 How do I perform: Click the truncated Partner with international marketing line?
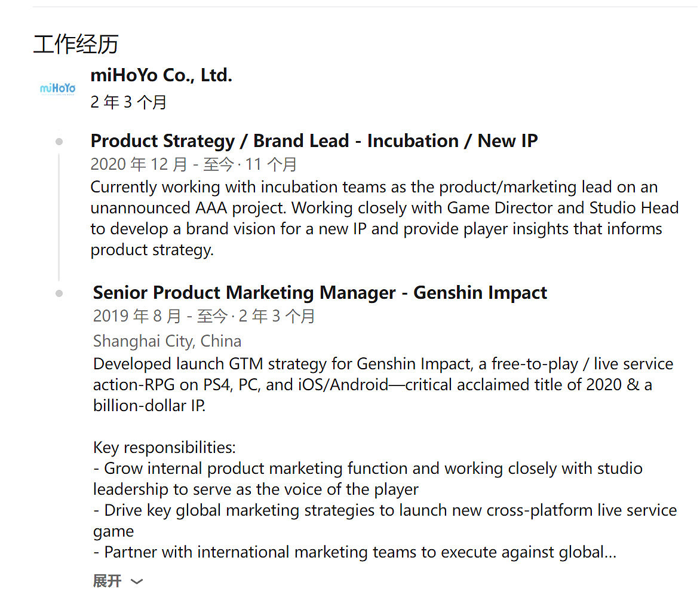click(x=354, y=552)
